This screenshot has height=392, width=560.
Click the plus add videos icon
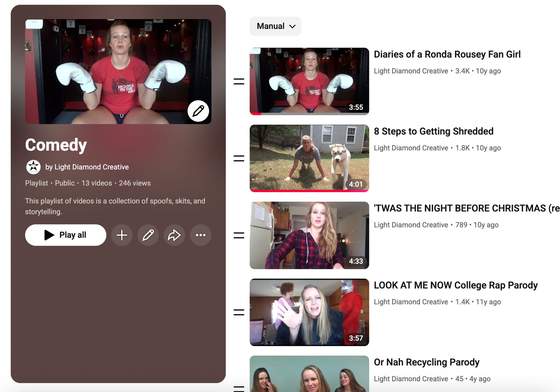tap(122, 235)
